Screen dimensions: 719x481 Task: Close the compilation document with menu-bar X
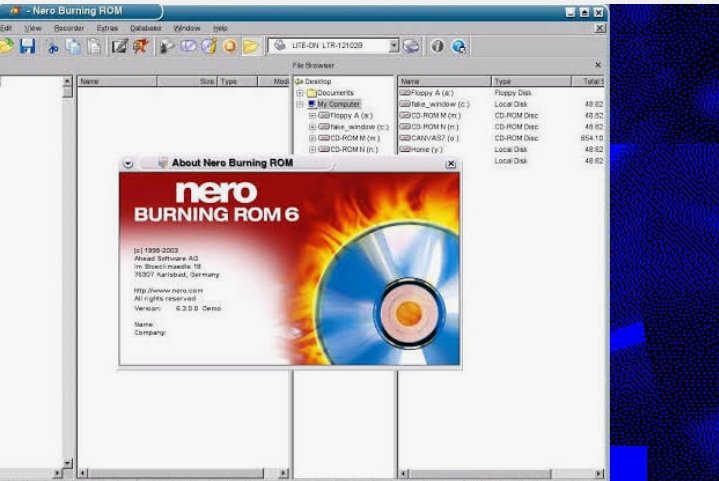599,28
